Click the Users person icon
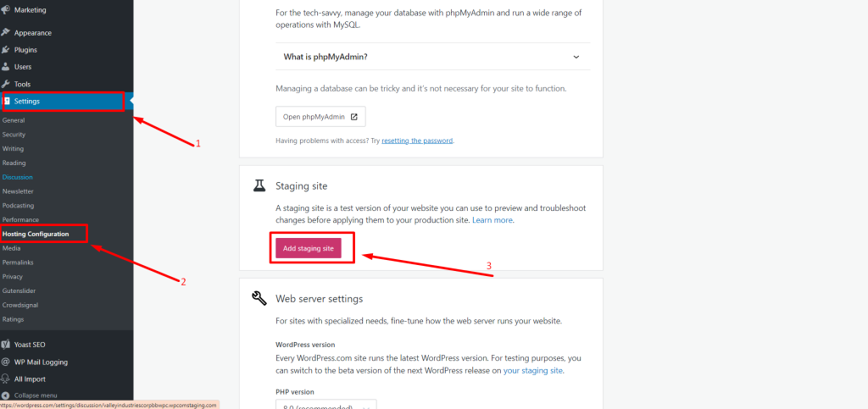The width and height of the screenshot is (868, 409). [6, 67]
